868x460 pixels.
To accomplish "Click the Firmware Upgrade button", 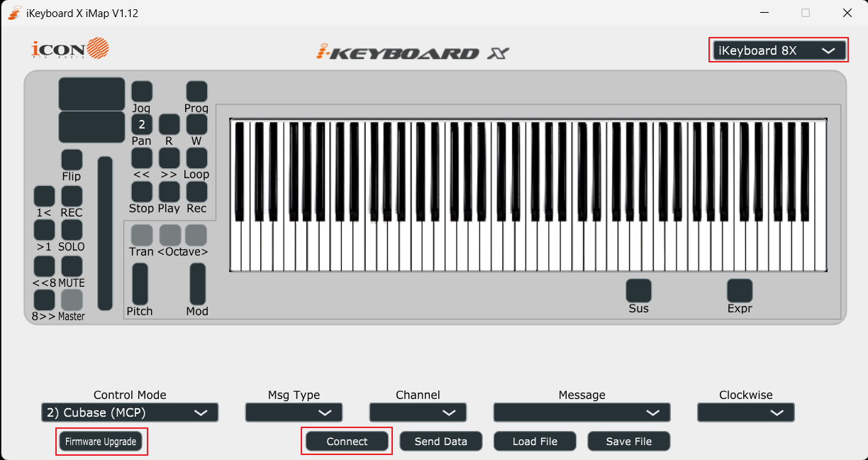I will coord(101,442).
